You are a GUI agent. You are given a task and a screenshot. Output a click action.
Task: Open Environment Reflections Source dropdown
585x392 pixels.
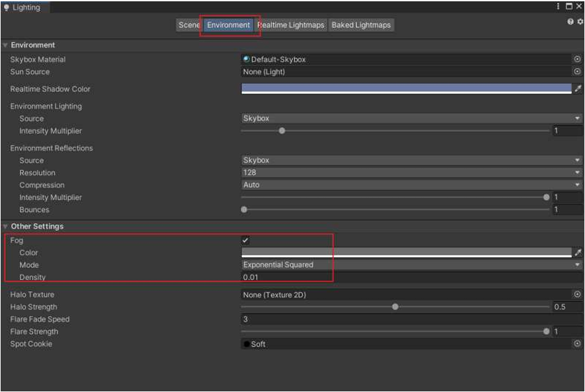coord(411,160)
